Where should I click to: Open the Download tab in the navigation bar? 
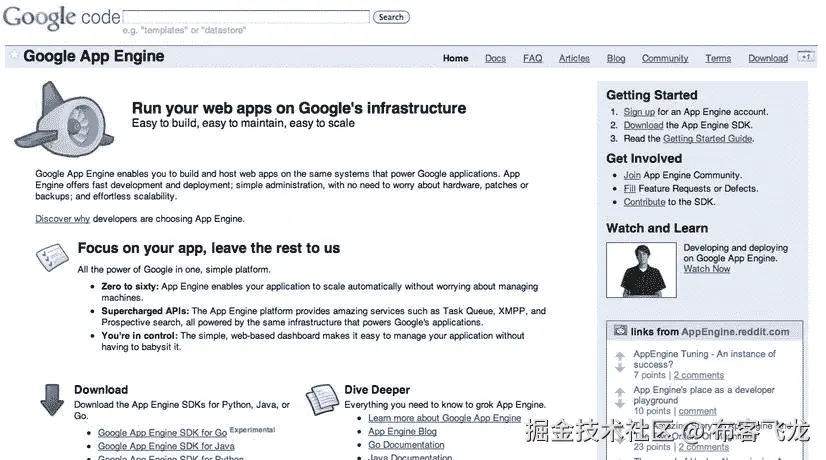point(768,58)
